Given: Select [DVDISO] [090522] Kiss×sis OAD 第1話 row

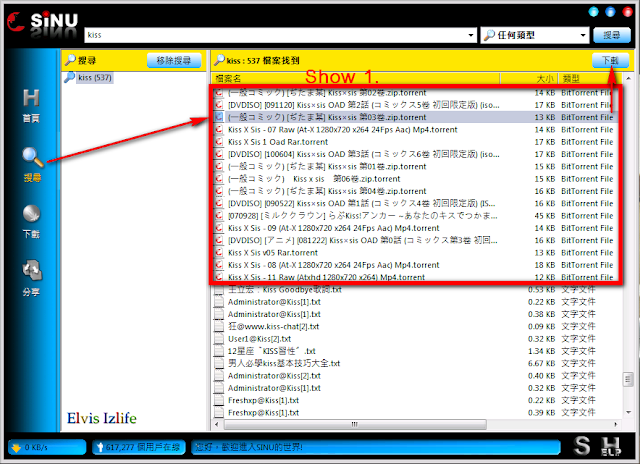Looking at the screenshot, I should click(x=414, y=203).
